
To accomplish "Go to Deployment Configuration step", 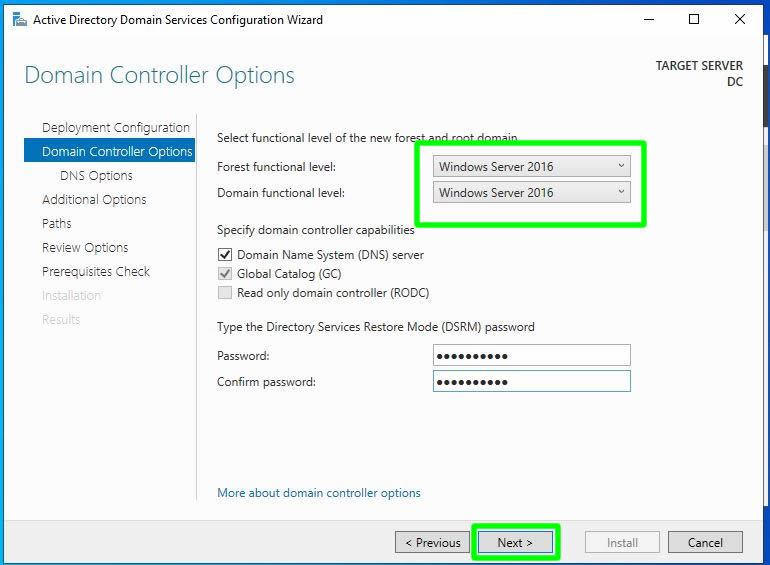I will pyautogui.click(x=115, y=127).
